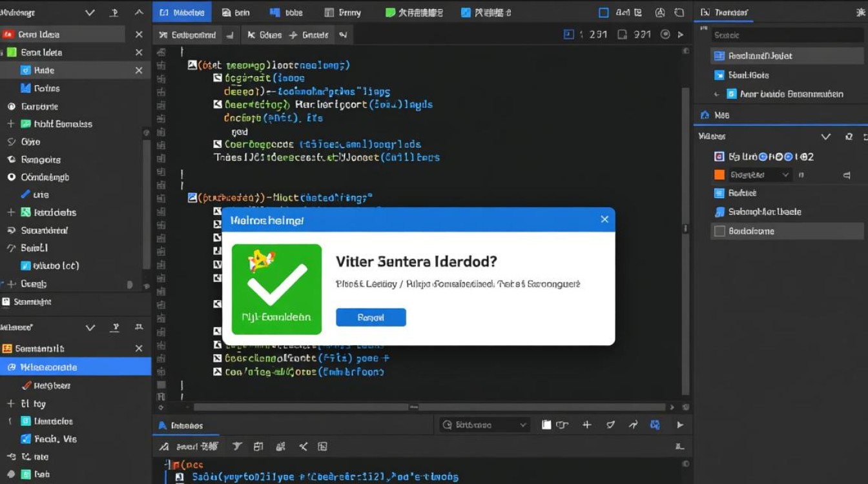Screen dimensions: 868x484
Task: Tick the empty checkbox at the bottom of the right panel
Action: (x=719, y=231)
